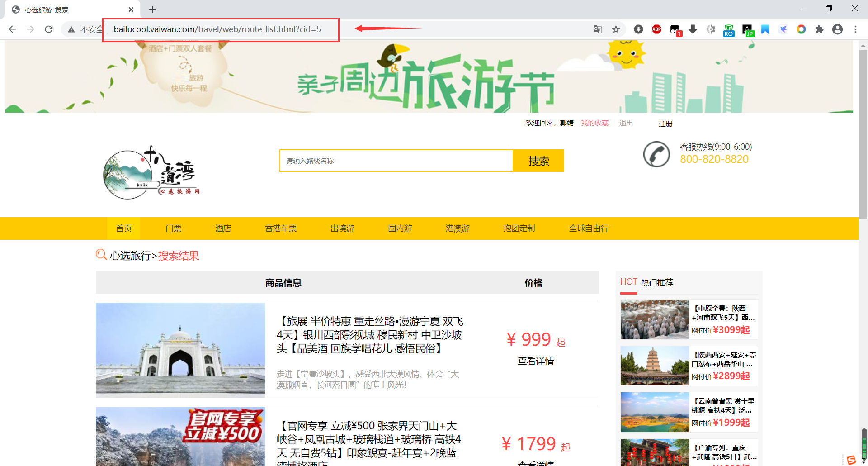The height and width of the screenshot is (466, 868).
Task: Switch to the 国内游 tab
Action: pos(400,228)
